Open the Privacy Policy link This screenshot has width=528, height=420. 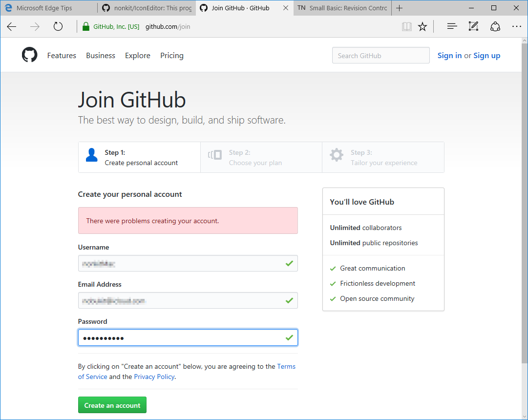[x=154, y=377]
